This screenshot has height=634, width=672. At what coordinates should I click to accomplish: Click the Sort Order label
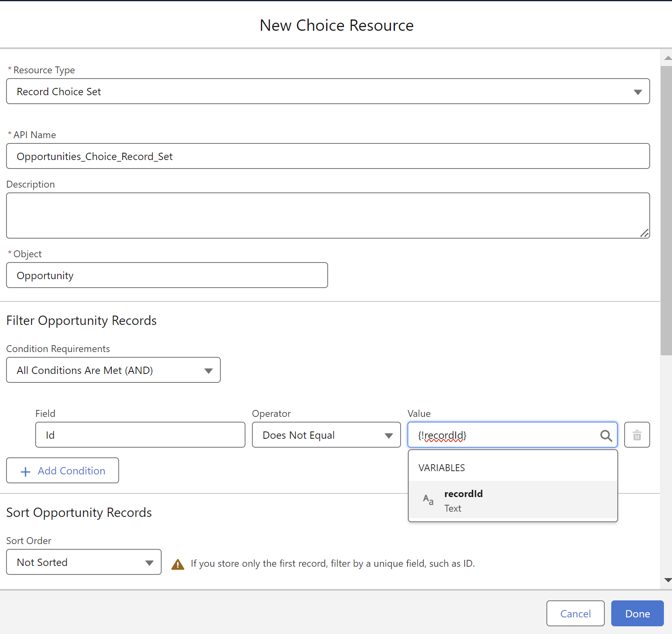coord(29,541)
